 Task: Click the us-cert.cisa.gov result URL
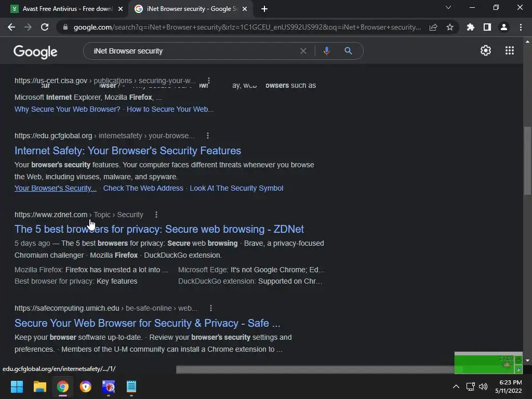tap(105, 81)
